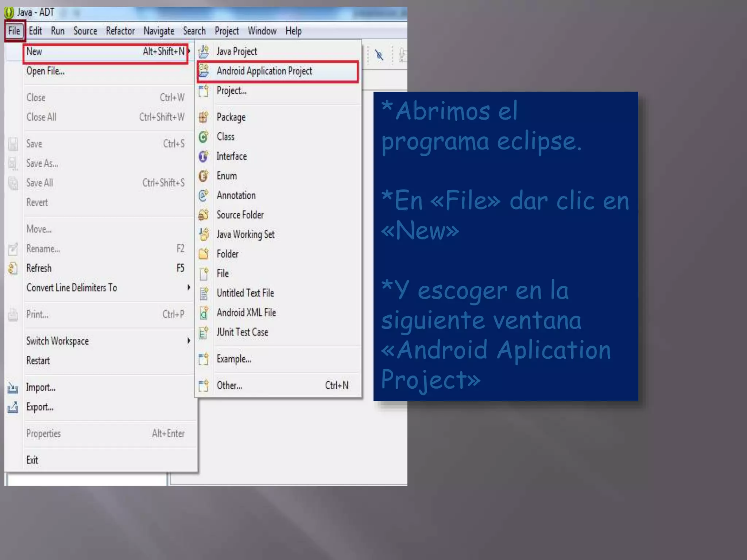Click the Annotation @ icon
This screenshot has height=560, width=747.
204,195
